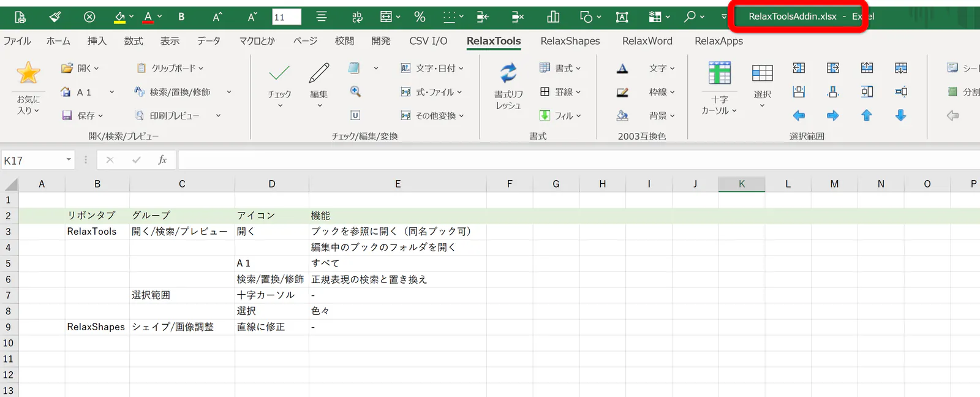Click the formula bar input area
980x397 pixels.
coord(579,160)
